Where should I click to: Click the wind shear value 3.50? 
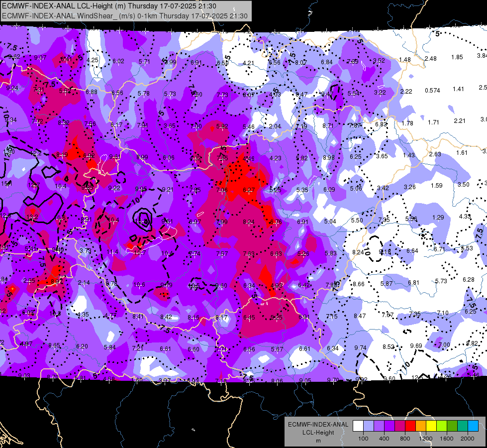pyautogui.click(x=464, y=184)
